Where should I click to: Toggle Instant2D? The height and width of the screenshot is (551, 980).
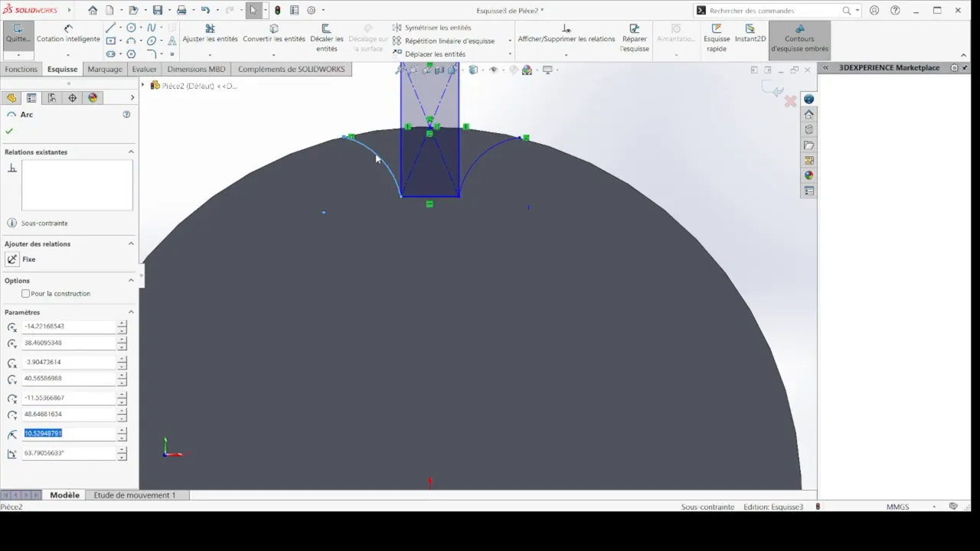point(750,34)
